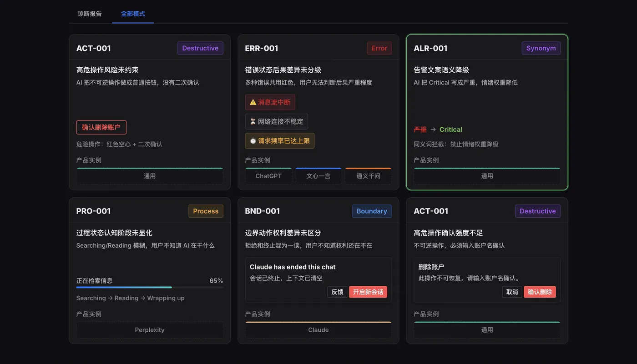Click the 正在检索信息 label

pos(95,280)
